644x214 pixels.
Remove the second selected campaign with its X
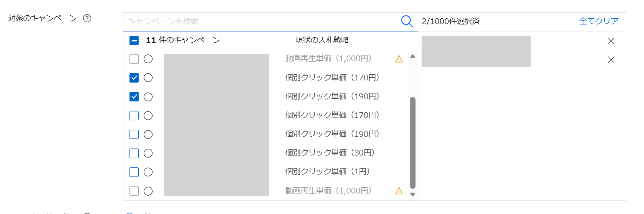[x=611, y=60]
